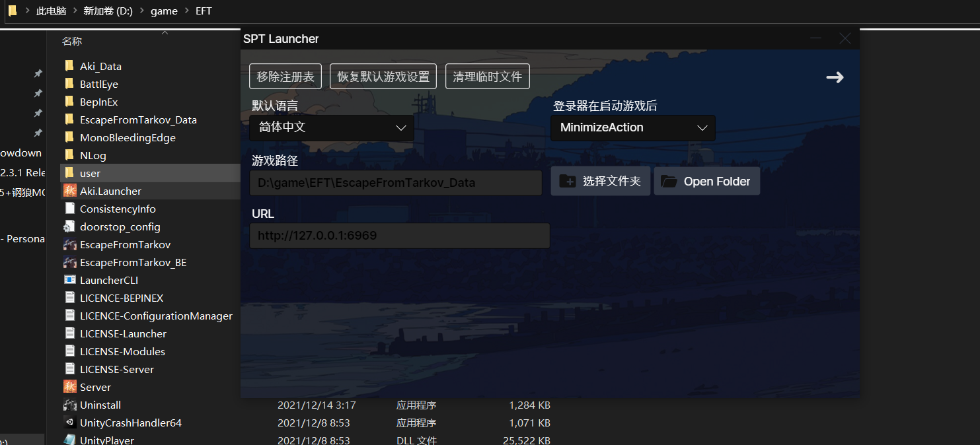Click the BattlEye folder icon
Screen dimensions: 980x445
pyautogui.click(x=69, y=84)
